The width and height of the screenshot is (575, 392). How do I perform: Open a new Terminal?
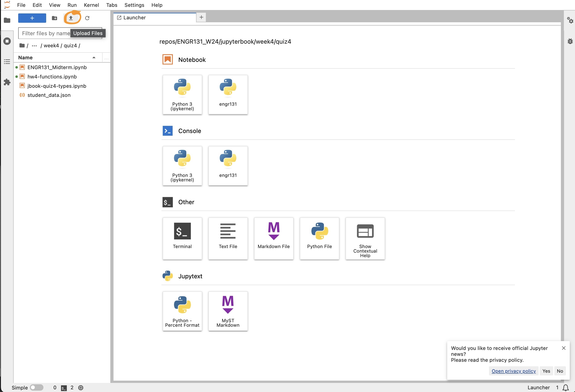[182, 239]
